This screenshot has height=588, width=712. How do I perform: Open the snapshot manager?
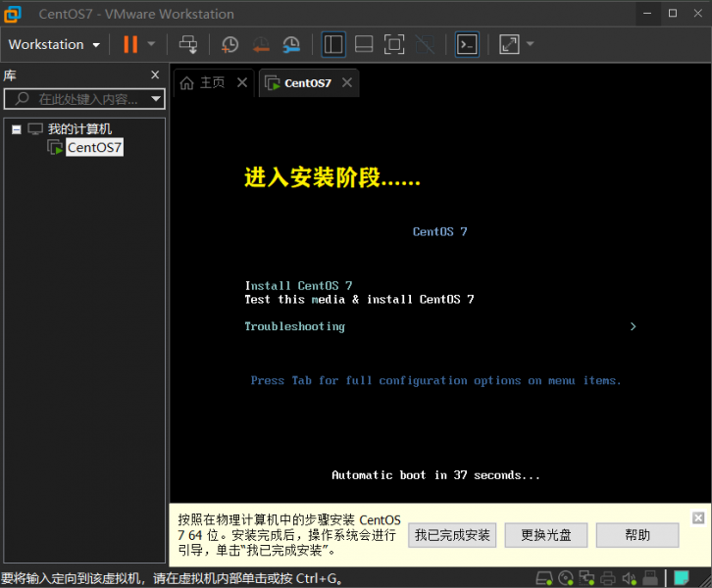(x=291, y=44)
